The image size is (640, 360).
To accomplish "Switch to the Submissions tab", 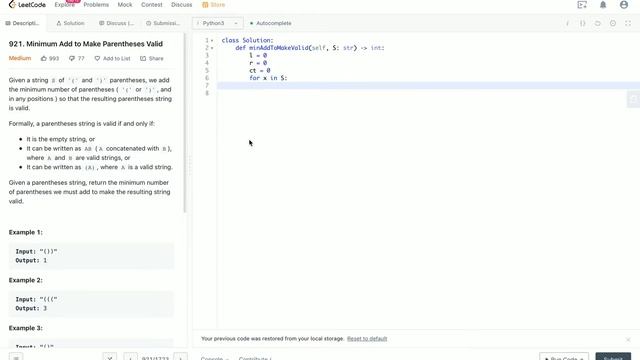I will pyautogui.click(x=163, y=23).
